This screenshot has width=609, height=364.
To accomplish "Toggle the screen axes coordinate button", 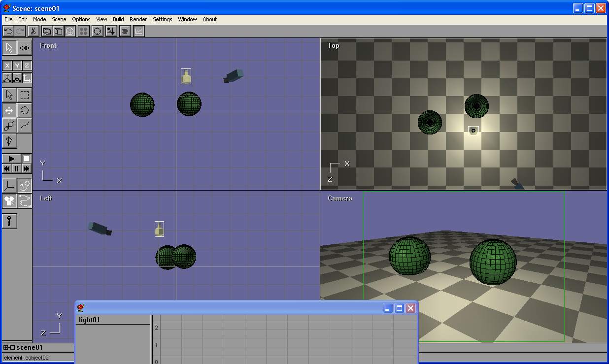I will (27, 78).
